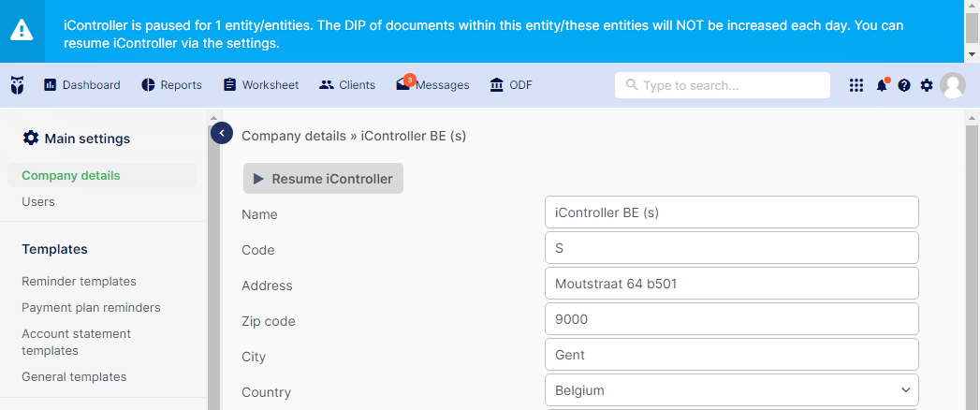Open the notifications bell icon
The image size is (980, 410).
point(882,85)
